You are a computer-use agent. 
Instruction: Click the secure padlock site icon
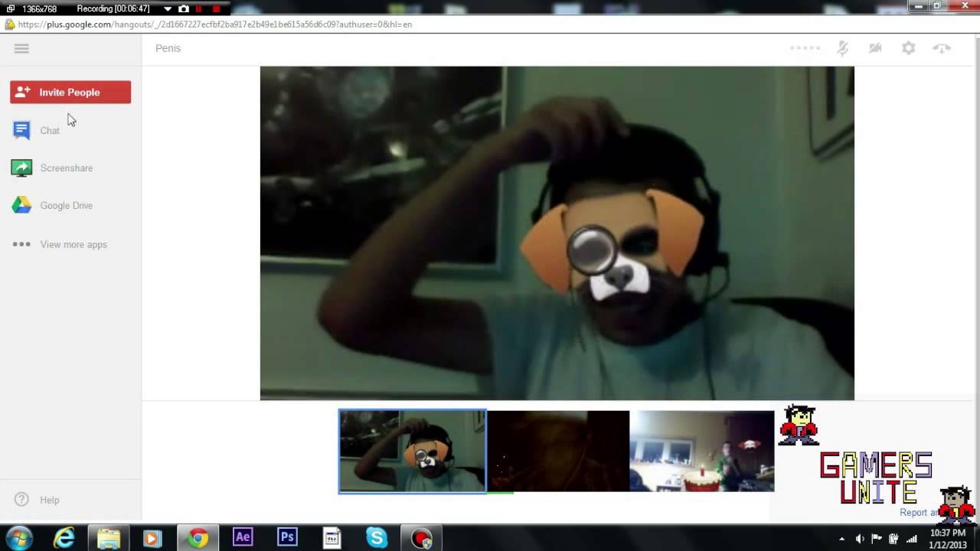tap(9, 24)
